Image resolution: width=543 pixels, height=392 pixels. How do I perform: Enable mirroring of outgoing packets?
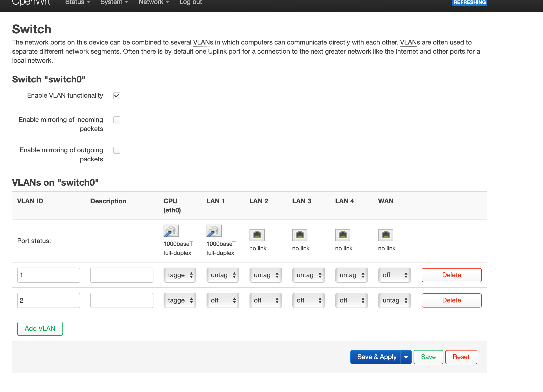click(117, 150)
